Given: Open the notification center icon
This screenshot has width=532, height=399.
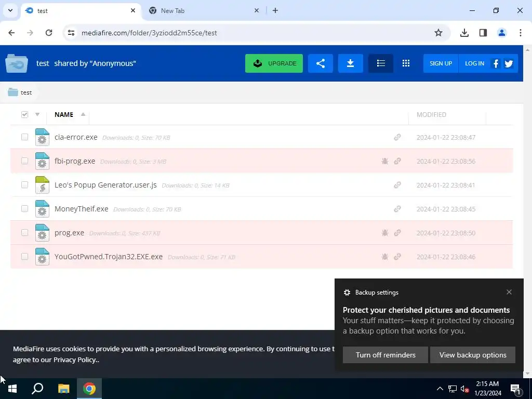Looking at the screenshot, I should coord(515,389).
